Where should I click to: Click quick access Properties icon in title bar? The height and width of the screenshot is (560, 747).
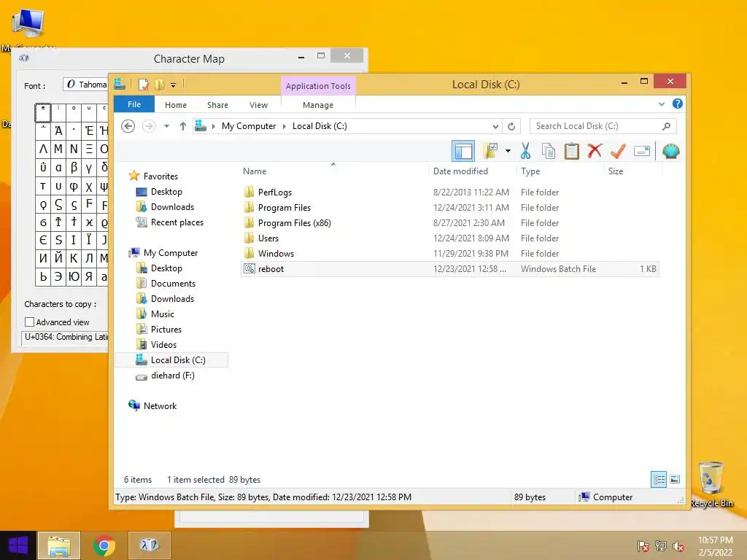pyautogui.click(x=144, y=85)
